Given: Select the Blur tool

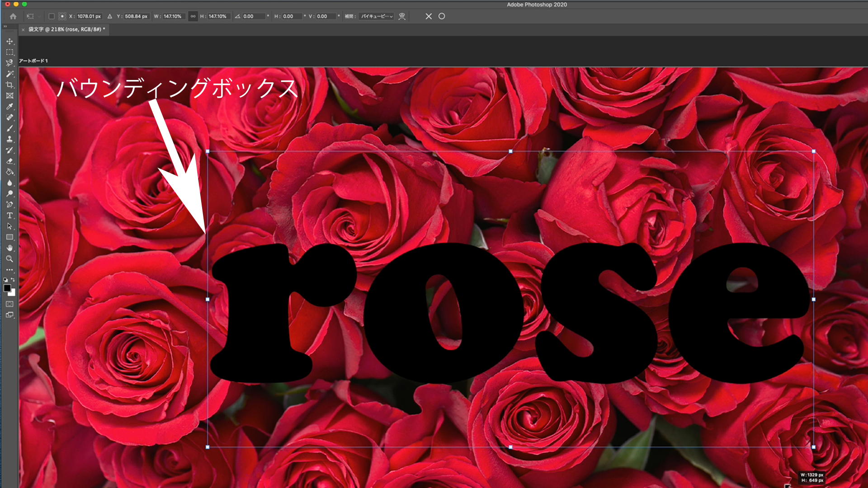Looking at the screenshot, I should coord(9,183).
